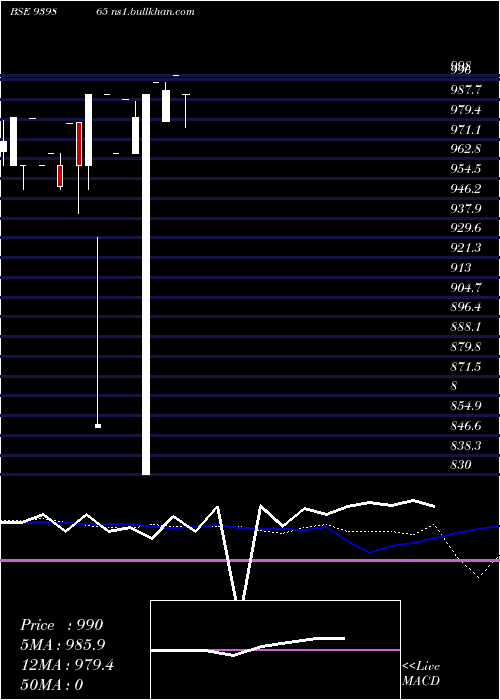The image size is (500, 700).
Task: Click the 913 price axis label
Action: point(461,267)
